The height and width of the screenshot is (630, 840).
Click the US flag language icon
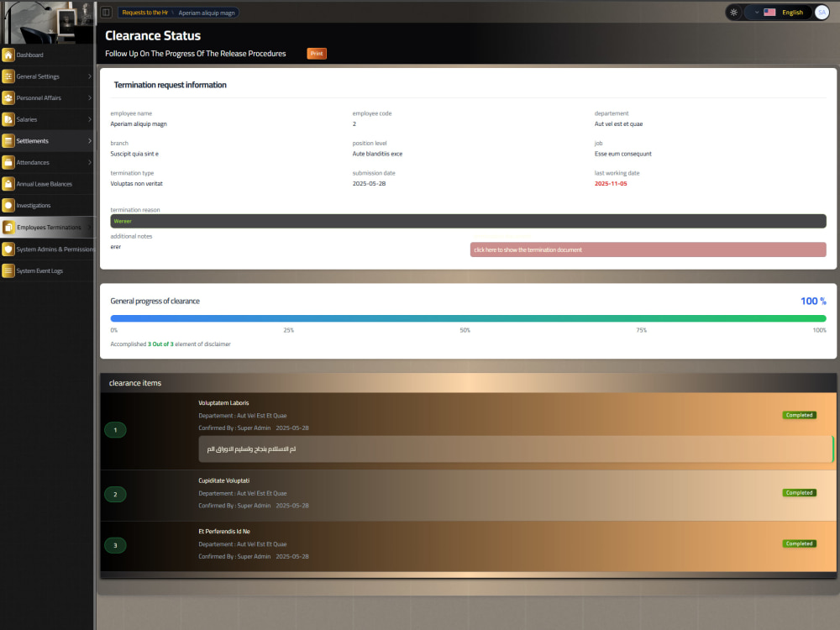[x=769, y=13]
